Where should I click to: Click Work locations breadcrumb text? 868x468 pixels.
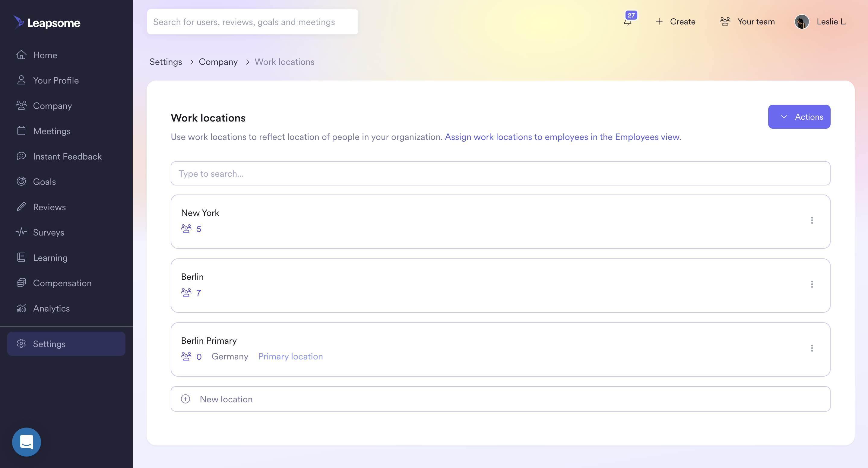pos(284,62)
